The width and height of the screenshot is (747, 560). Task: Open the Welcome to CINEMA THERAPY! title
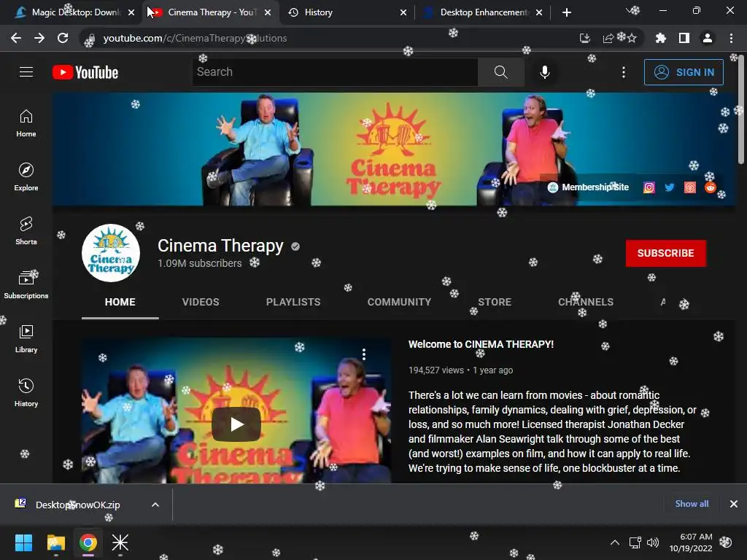(x=481, y=344)
